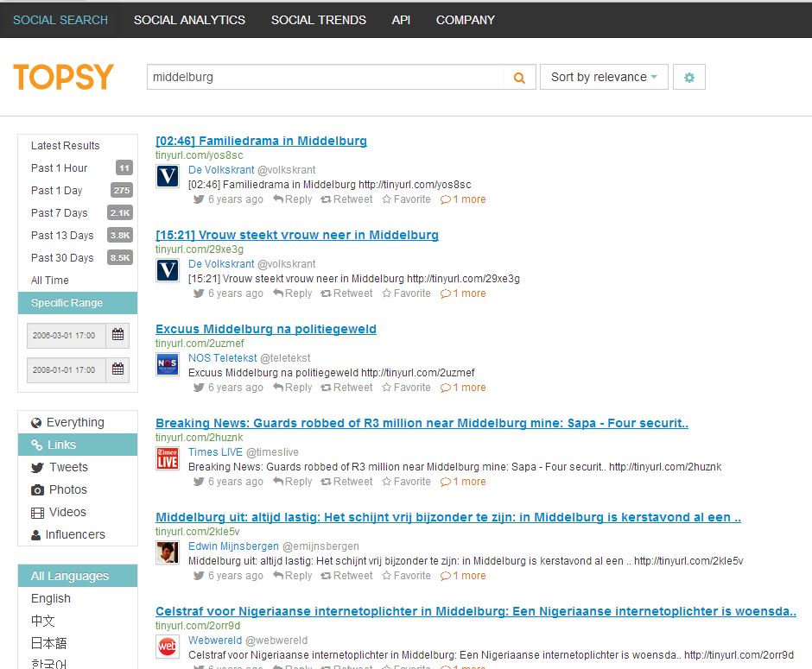812x669 pixels.
Task: Open the end date calendar icon
Action: [117, 369]
